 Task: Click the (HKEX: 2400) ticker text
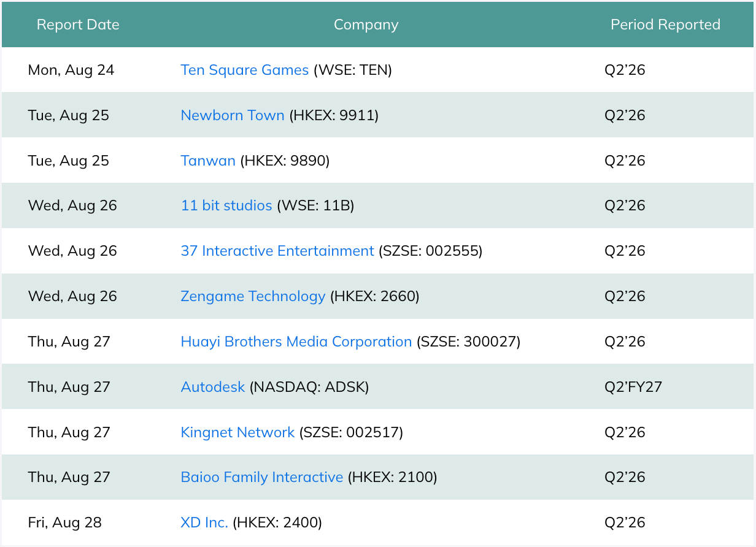(x=277, y=522)
